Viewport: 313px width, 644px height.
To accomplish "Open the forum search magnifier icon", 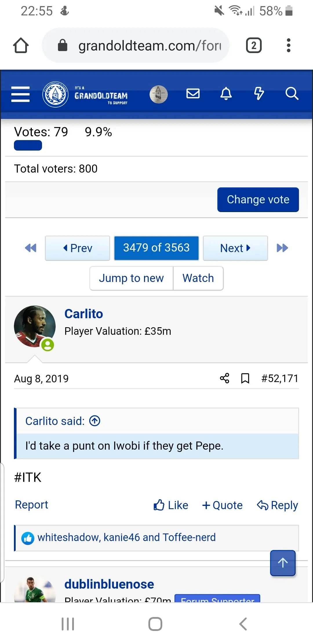I will pyautogui.click(x=292, y=94).
